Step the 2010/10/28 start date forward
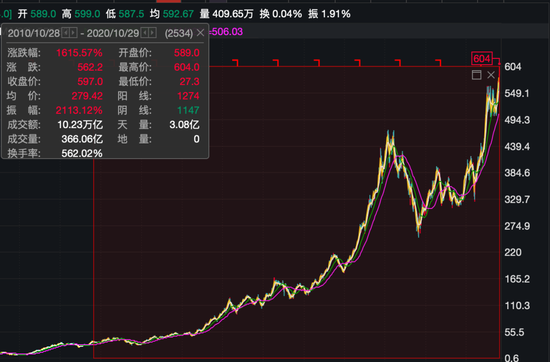550x362 pixels. [73, 33]
